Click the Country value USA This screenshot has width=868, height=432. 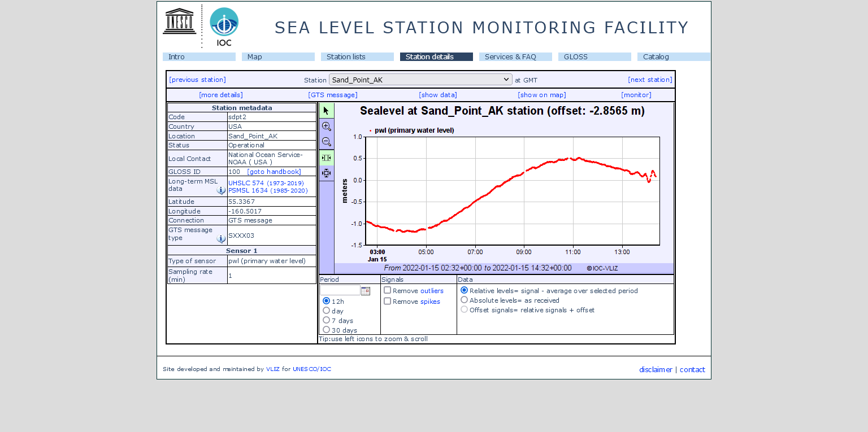click(235, 126)
